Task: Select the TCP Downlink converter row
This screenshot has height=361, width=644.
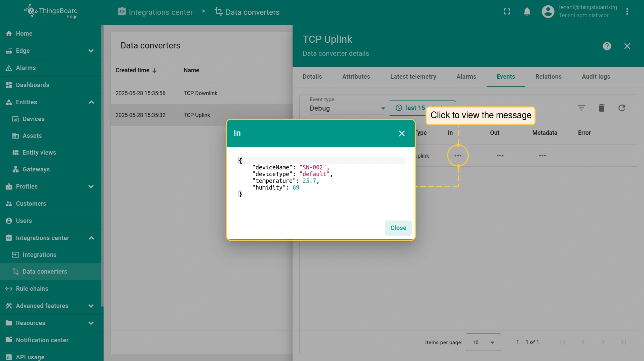Action: click(200, 93)
